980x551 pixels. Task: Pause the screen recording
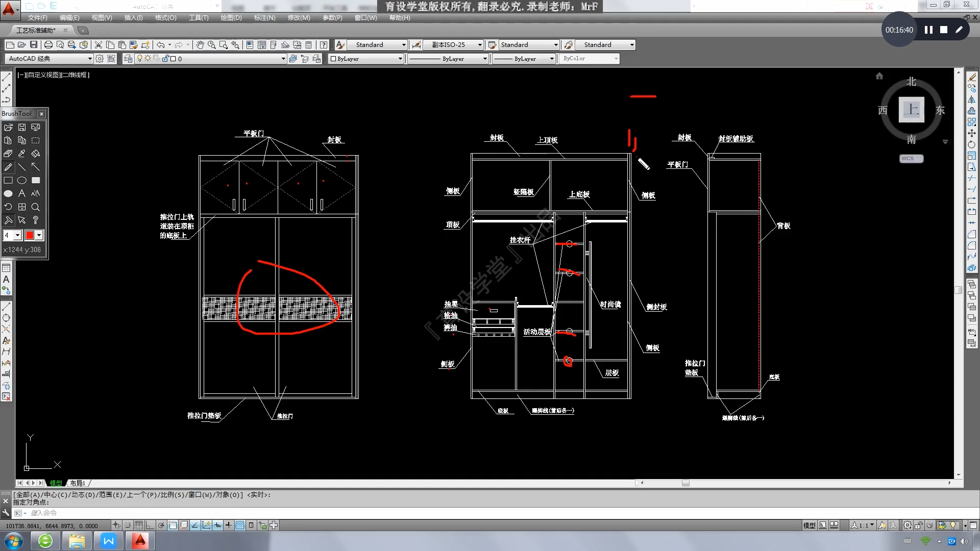[x=928, y=30]
